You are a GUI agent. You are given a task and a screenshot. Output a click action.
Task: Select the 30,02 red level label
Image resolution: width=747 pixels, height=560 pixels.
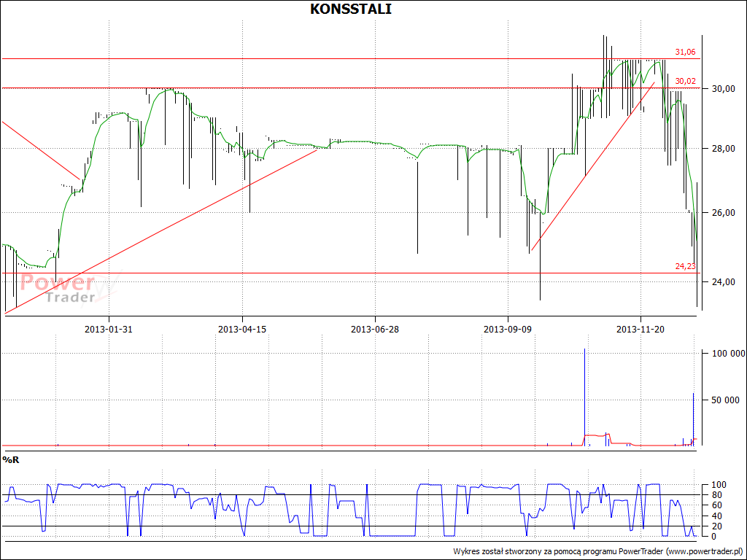pyautogui.click(x=685, y=82)
